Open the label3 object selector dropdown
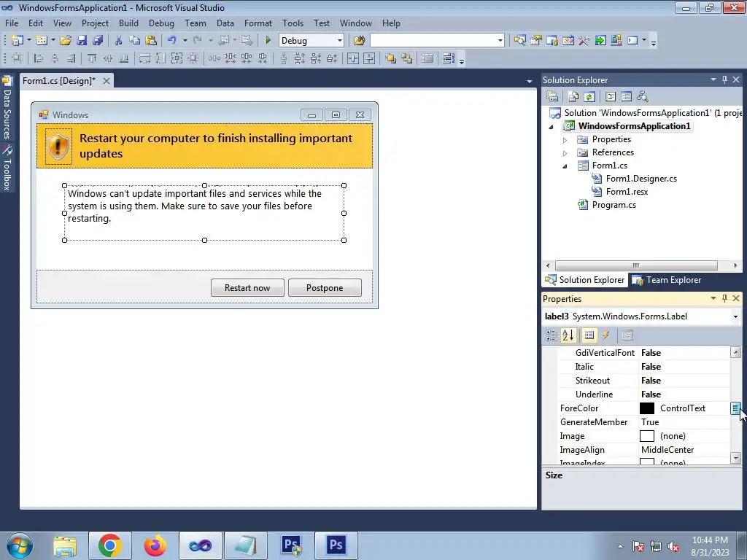The height and width of the screenshot is (560, 747). pos(735,316)
